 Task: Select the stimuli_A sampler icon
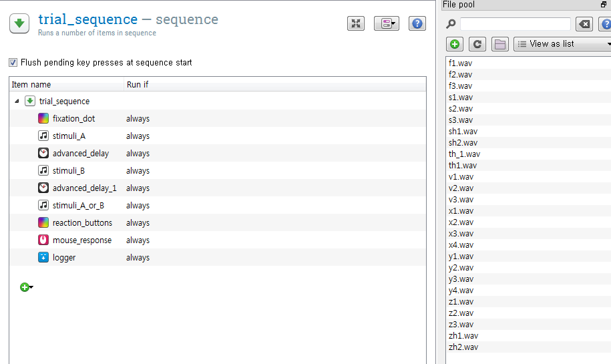(43, 136)
